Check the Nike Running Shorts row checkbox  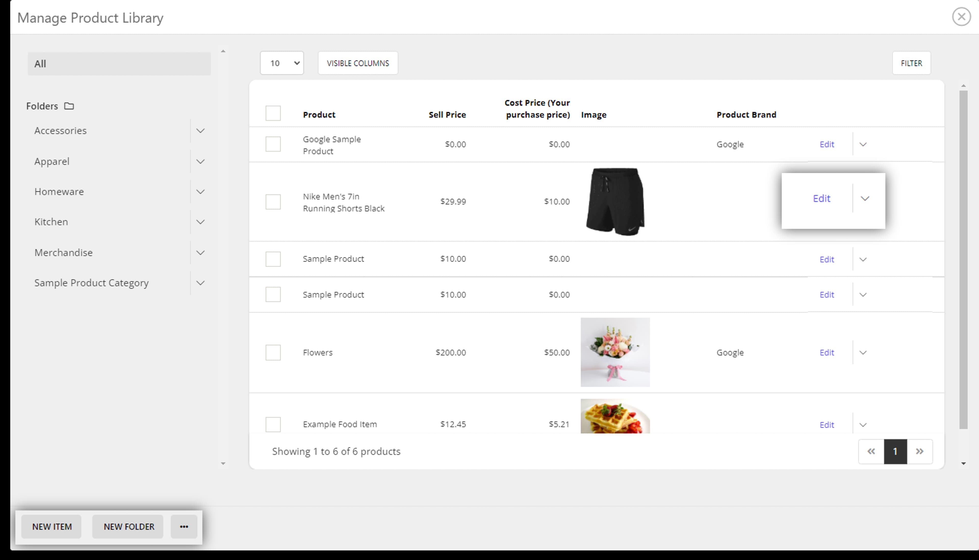(x=273, y=202)
